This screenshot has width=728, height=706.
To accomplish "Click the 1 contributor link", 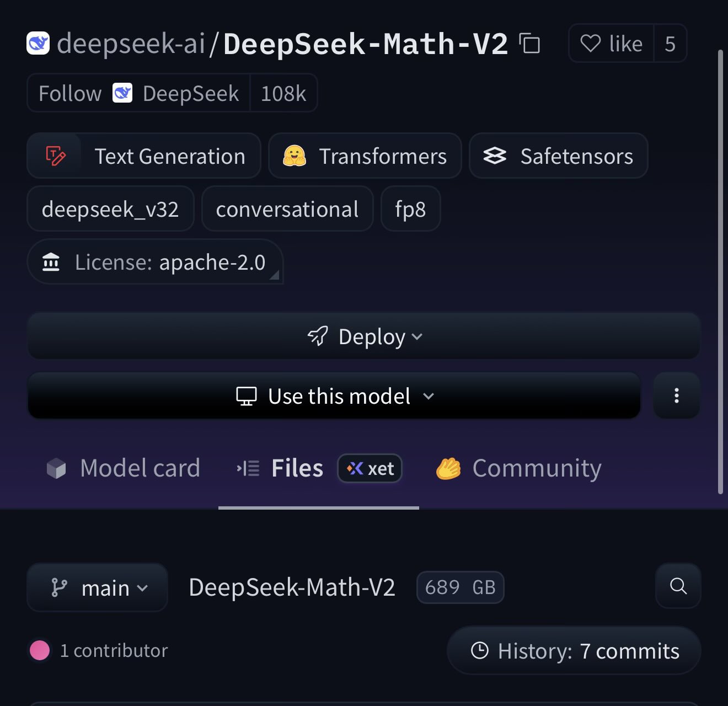I will coord(113,651).
